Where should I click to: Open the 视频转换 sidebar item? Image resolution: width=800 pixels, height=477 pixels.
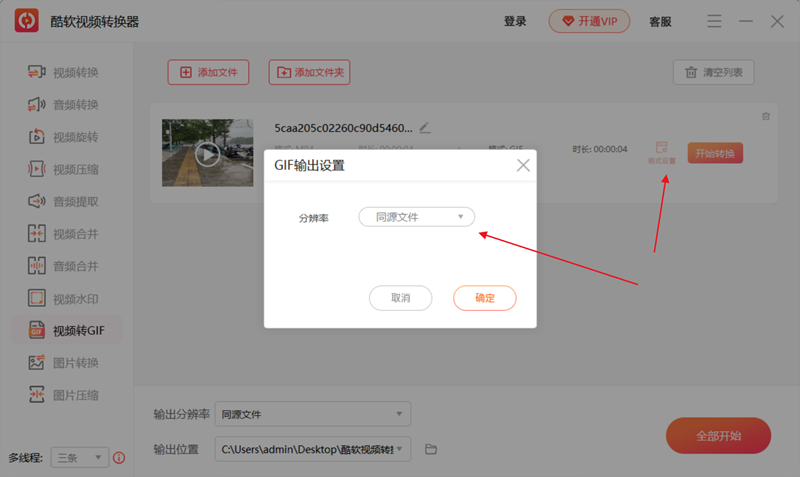[x=63, y=72]
